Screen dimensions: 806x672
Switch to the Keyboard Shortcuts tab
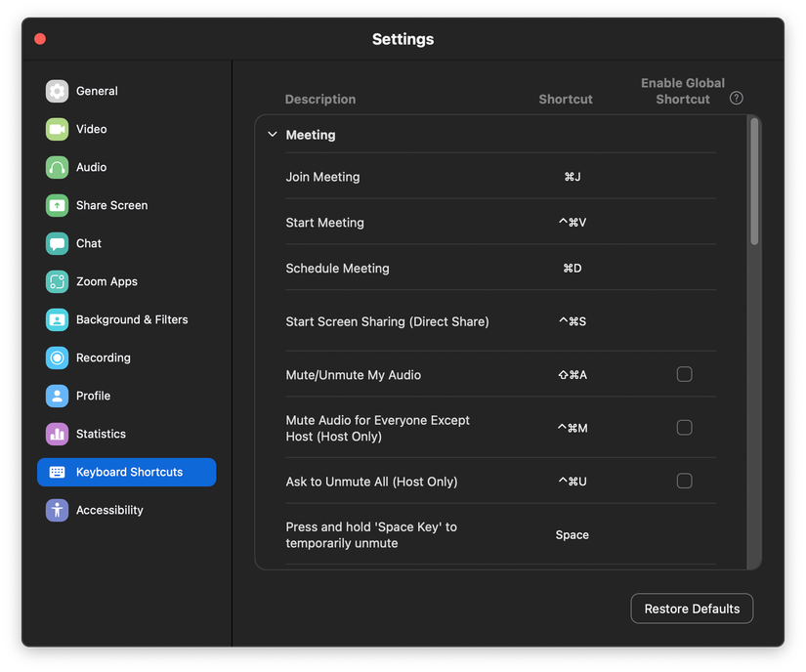[x=126, y=472]
